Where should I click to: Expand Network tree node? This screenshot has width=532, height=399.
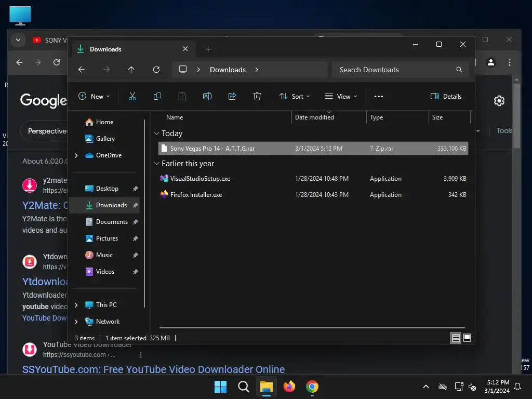click(x=76, y=322)
